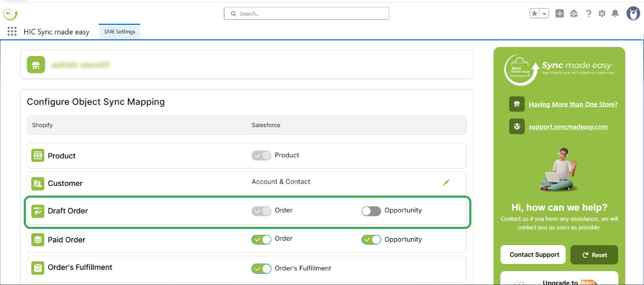Disable Paid Order to Order sync toggle
Screen dimensions: 644x285
262,239
